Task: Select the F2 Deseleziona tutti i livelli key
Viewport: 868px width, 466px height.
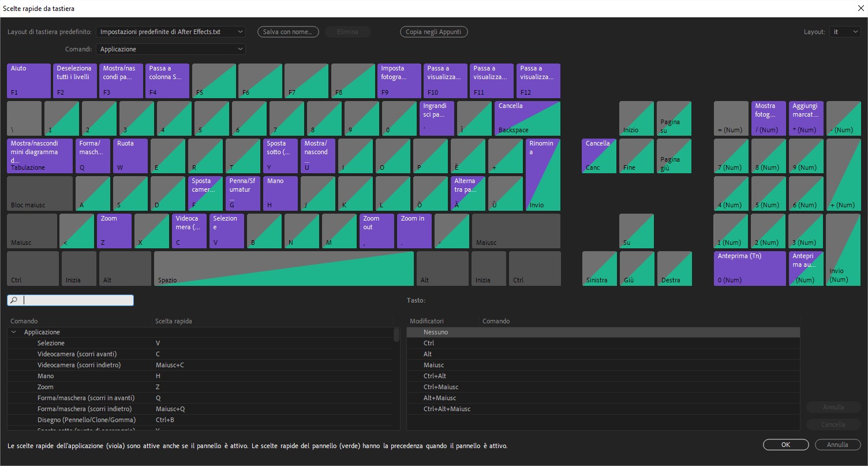Action: [x=75, y=81]
